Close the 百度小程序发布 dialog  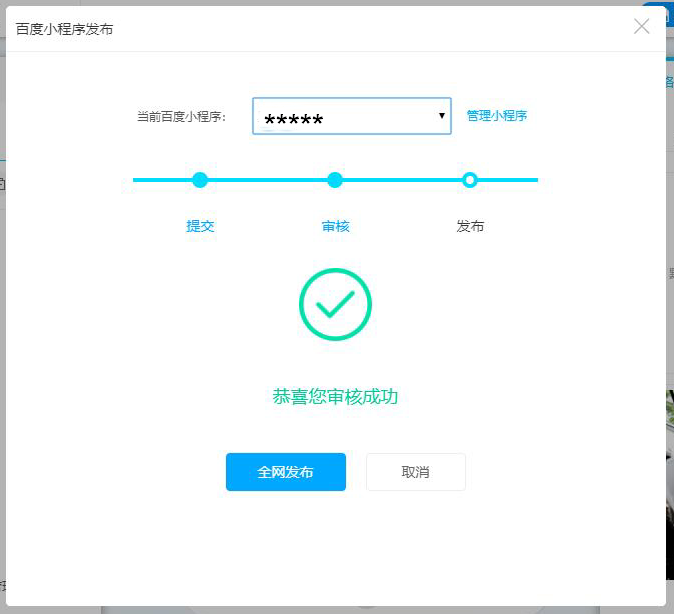click(x=642, y=27)
